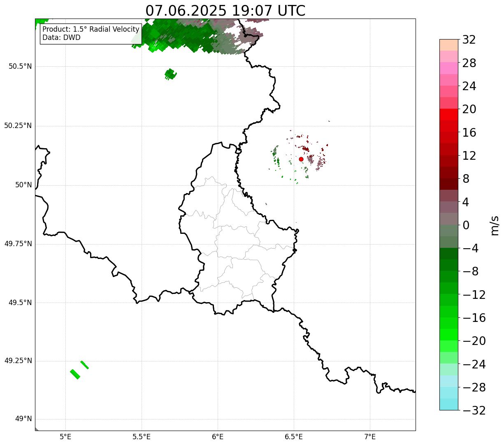Click the bright red colorbar swatch below 20

(x=449, y=115)
